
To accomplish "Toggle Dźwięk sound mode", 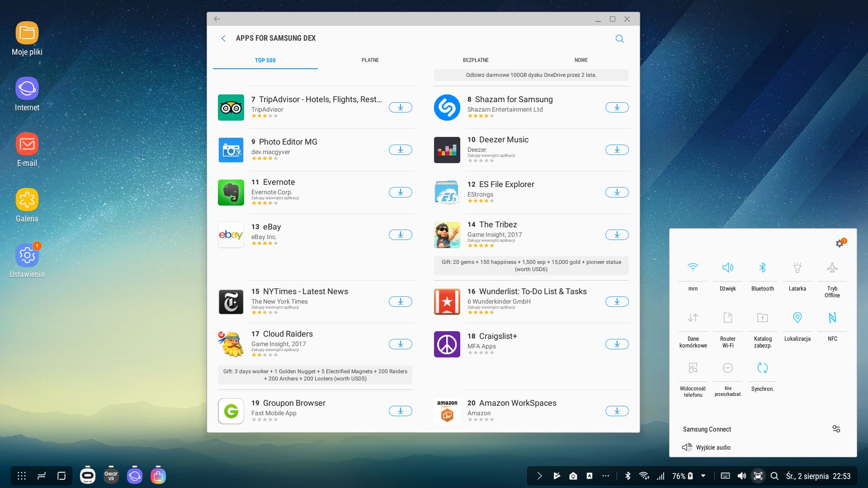I will 728,268.
